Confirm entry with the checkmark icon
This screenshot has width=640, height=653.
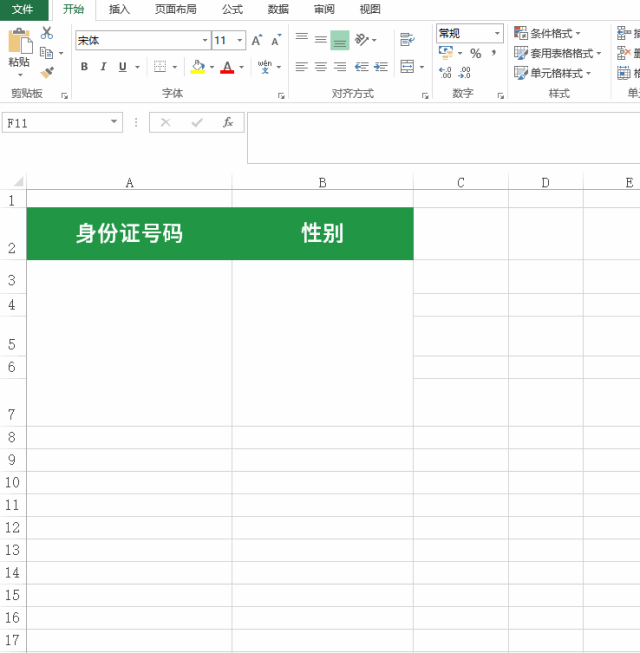point(197,122)
